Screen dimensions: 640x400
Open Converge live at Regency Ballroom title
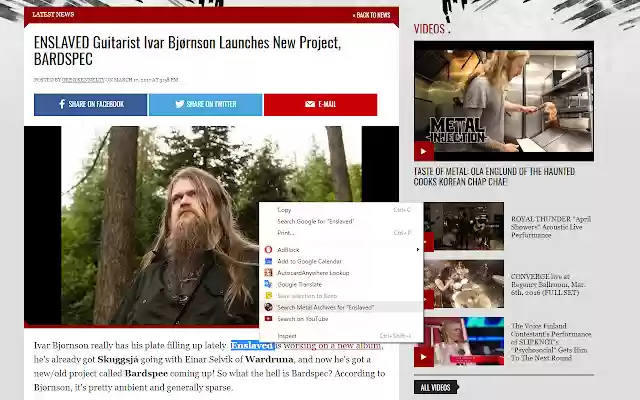pyautogui.click(x=548, y=284)
